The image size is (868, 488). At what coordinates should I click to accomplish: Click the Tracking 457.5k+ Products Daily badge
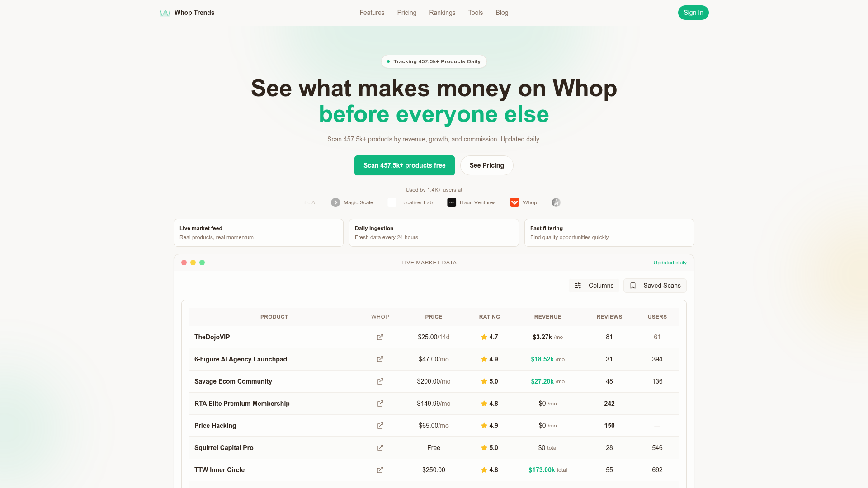[434, 61]
